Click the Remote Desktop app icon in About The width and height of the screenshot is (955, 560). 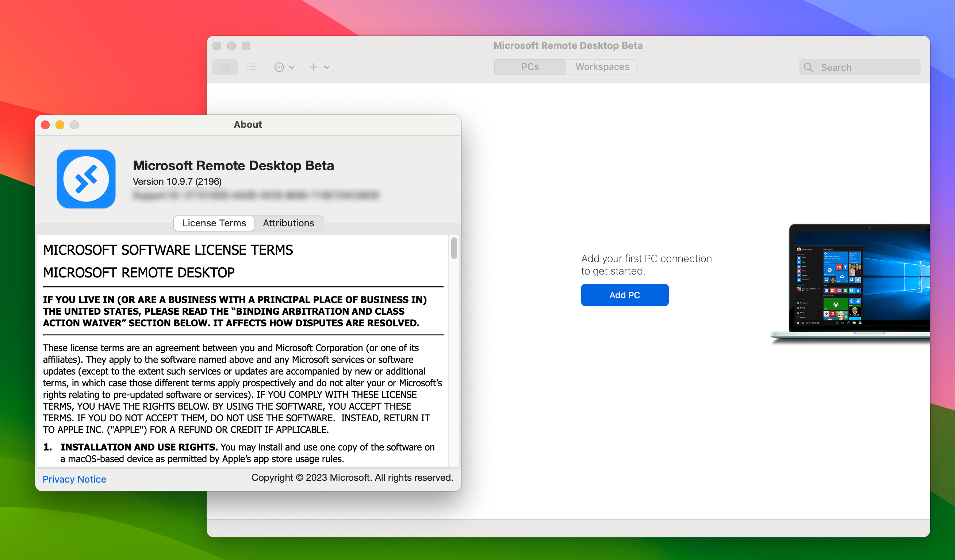(x=86, y=179)
